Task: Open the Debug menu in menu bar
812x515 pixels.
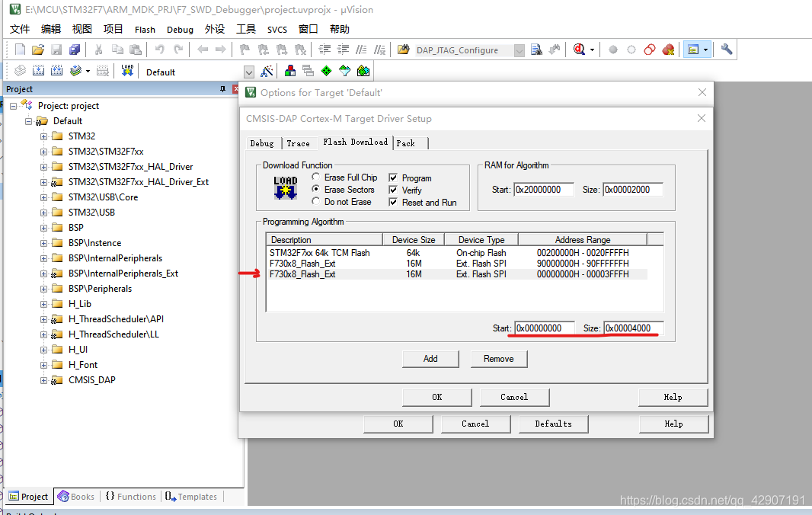Action: click(180, 30)
